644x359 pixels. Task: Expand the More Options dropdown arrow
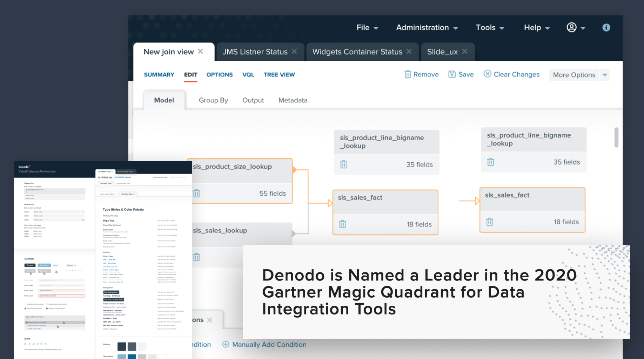click(605, 75)
